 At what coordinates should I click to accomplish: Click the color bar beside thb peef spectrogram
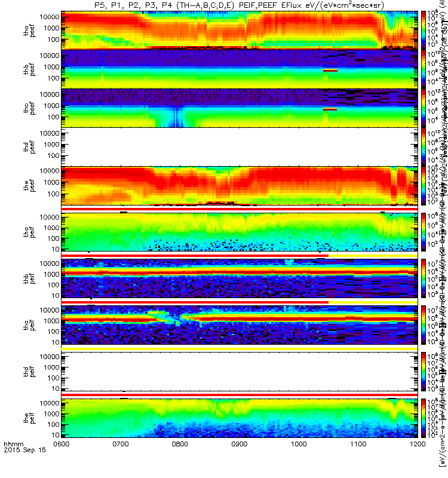coord(424,69)
